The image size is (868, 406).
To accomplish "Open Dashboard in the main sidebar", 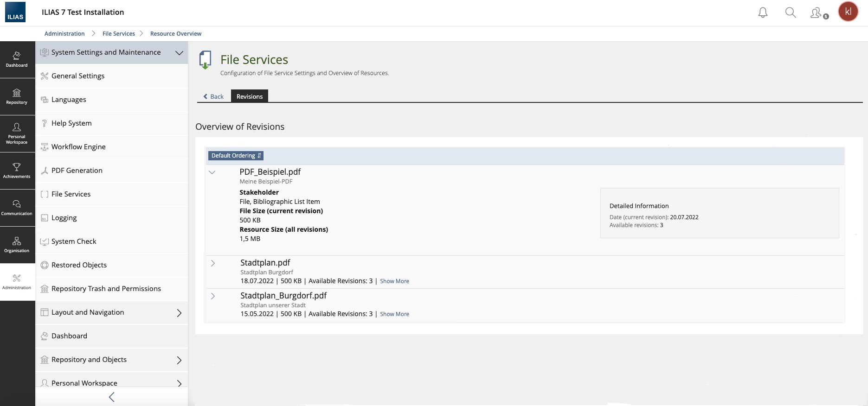I will (17, 59).
